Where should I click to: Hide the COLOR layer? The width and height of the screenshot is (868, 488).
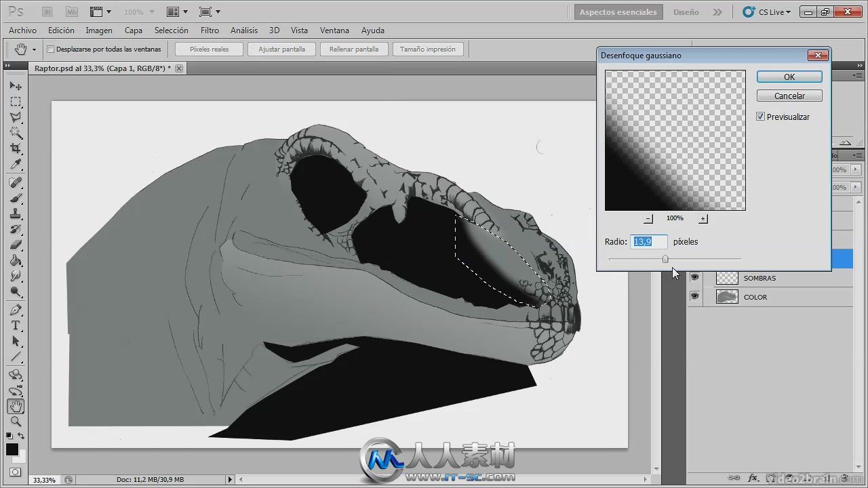694,296
